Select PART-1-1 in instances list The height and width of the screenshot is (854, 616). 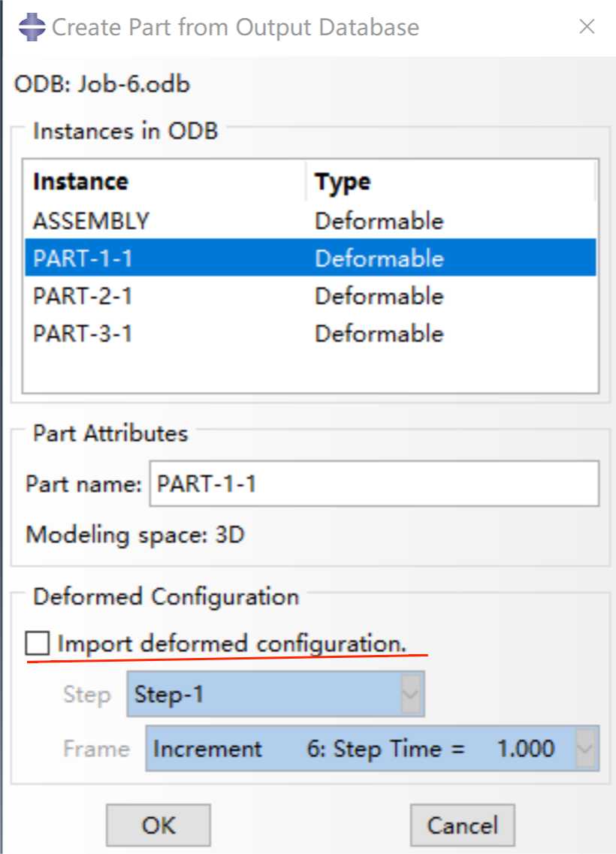click(310, 258)
